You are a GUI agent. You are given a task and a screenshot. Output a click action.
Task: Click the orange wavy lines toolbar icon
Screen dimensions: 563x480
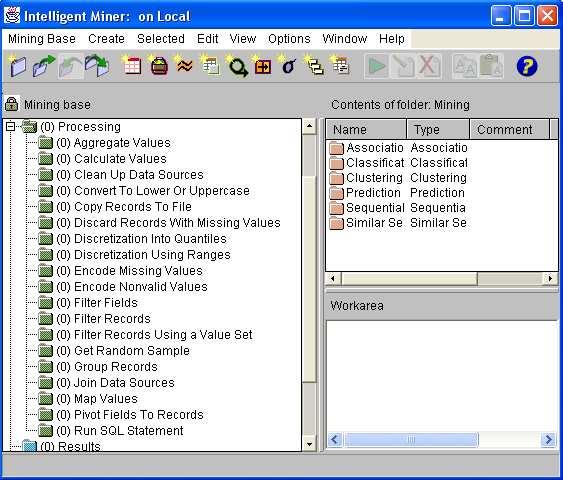184,65
